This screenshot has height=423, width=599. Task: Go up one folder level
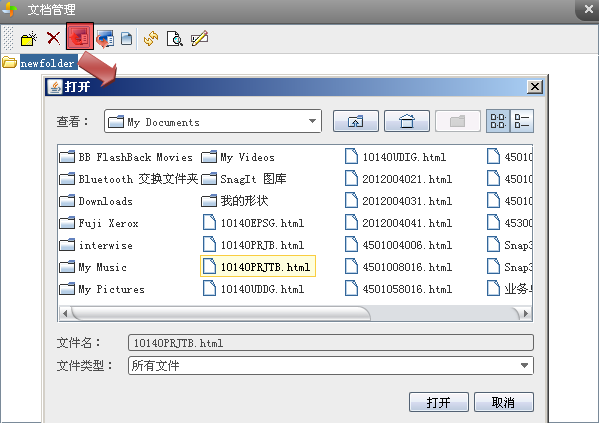356,122
